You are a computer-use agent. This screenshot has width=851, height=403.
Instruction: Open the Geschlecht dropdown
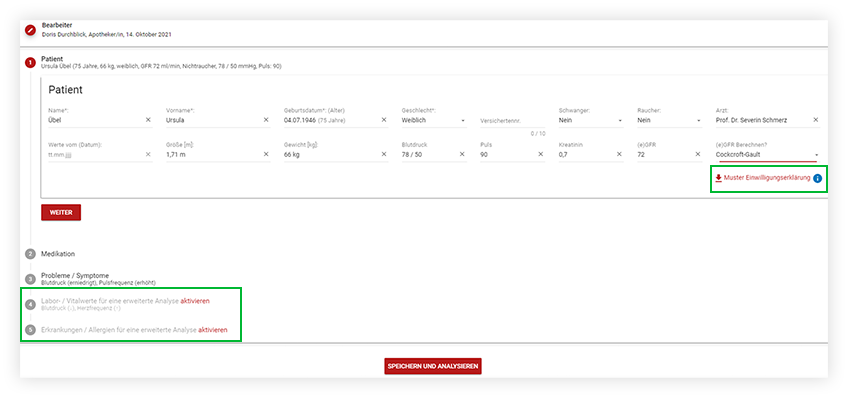pyautogui.click(x=463, y=121)
